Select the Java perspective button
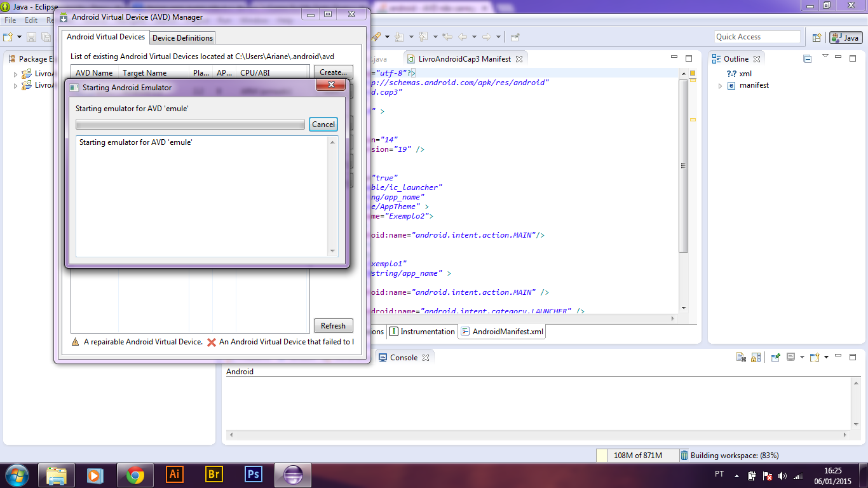 click(845, 37)
